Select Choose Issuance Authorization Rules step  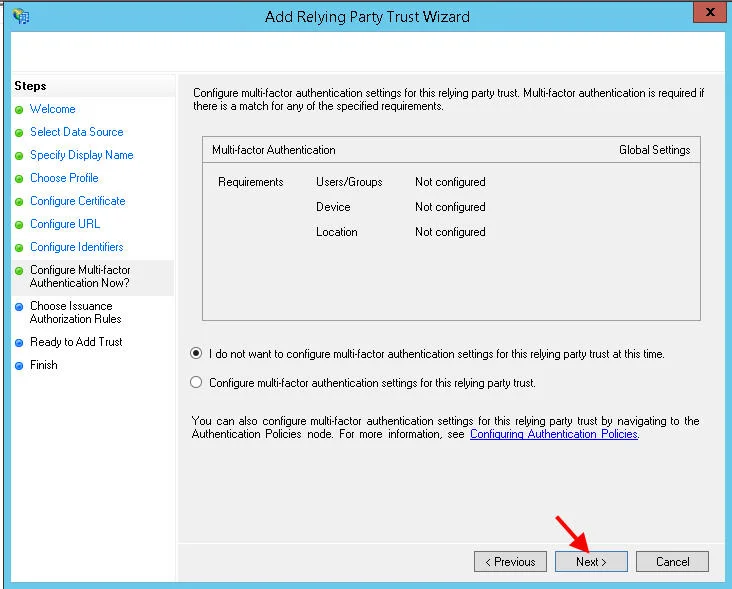pyautogui.click(x=76, y=312)
